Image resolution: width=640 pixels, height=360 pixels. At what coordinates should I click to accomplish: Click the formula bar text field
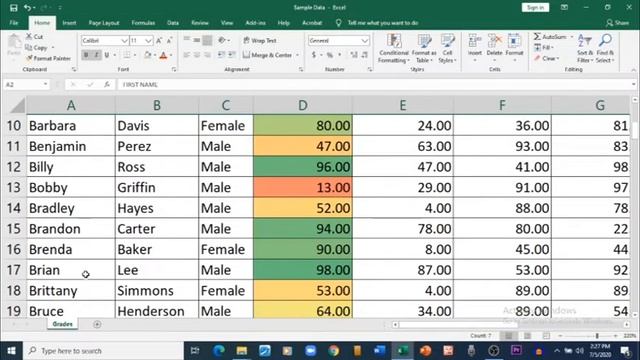tap(373, 84)
